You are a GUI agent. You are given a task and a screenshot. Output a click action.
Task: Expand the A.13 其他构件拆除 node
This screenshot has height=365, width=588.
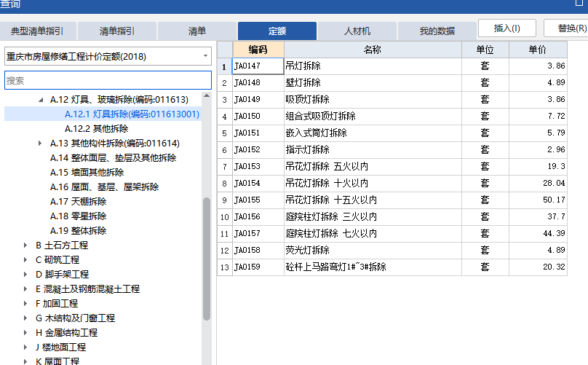(x=40, y=143)
